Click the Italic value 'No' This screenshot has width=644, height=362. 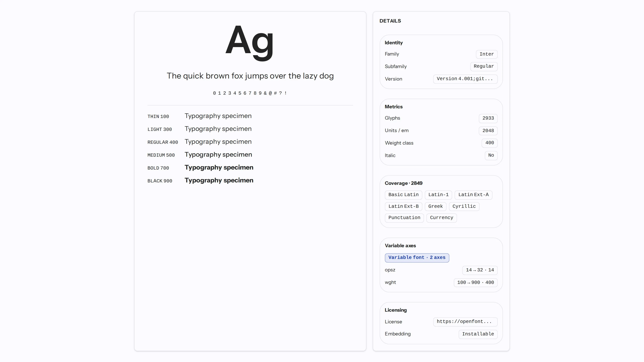click(x=491, y=155)
